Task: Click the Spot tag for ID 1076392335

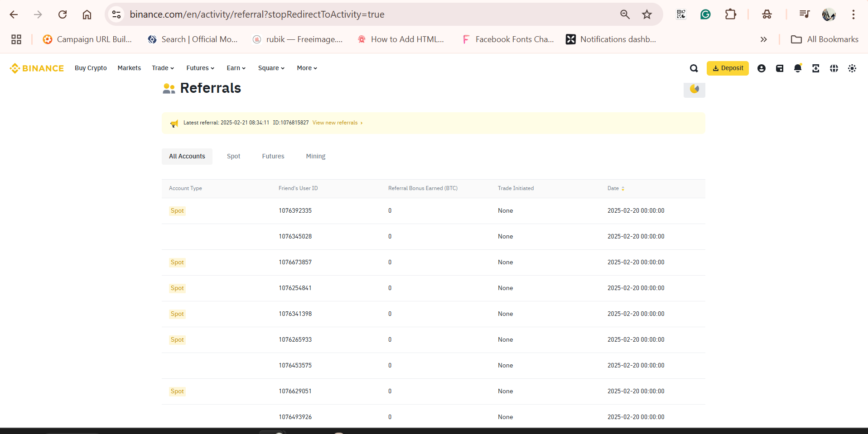Action: pos(177,211)
